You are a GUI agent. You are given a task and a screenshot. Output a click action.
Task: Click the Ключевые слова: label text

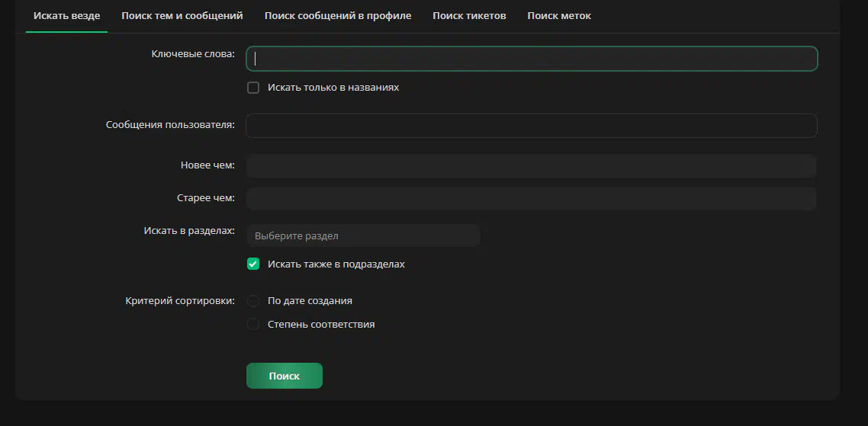point(193,53)
